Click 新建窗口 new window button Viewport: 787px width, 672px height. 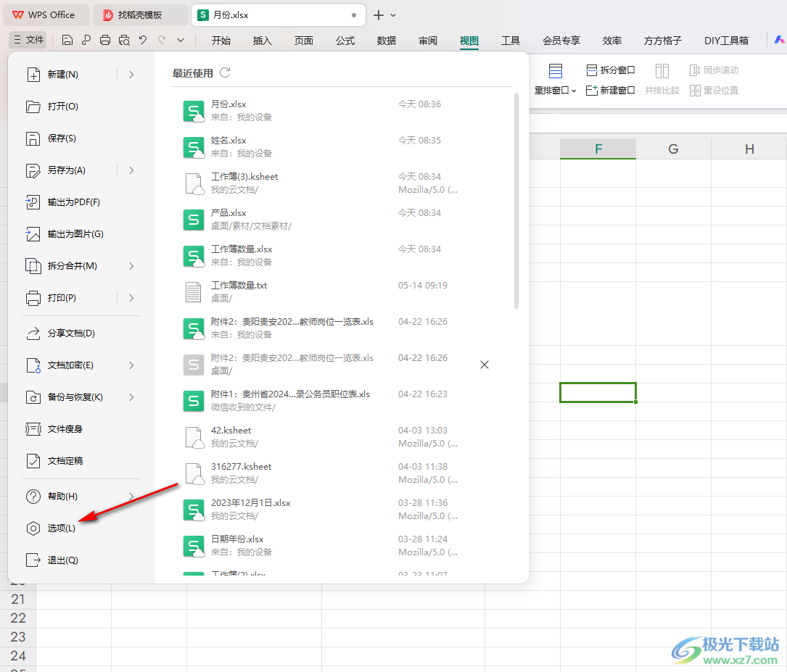tap(610, 91)
